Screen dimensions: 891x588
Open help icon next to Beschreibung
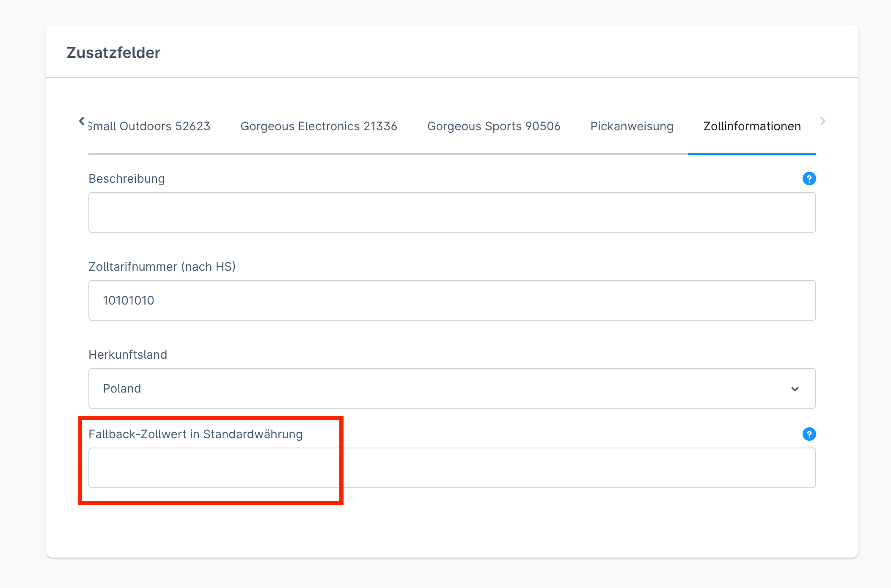pyautogui.click(x=809, y=179)
